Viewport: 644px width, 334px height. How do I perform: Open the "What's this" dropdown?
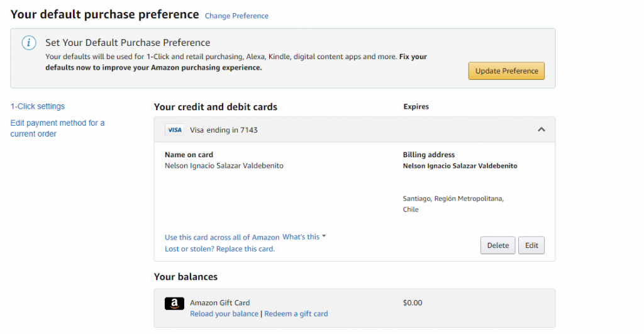pos(305,237)
